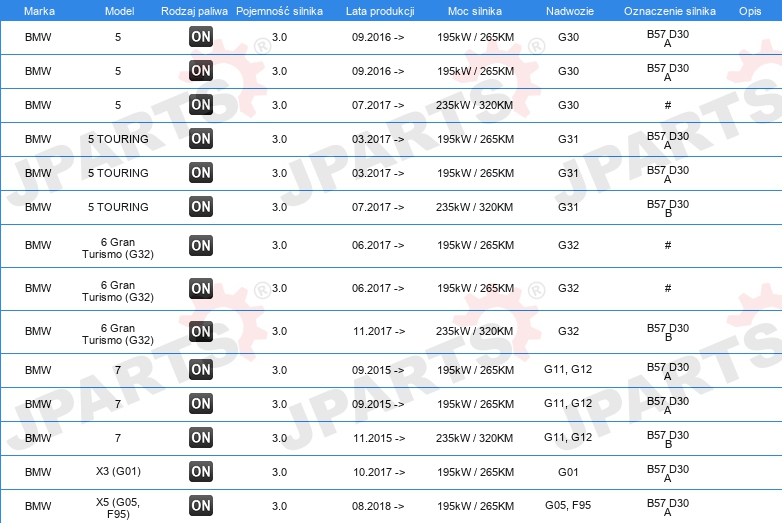Select the Pojemność silnika column header
This screenshot has width=782, height=523.
279,11
